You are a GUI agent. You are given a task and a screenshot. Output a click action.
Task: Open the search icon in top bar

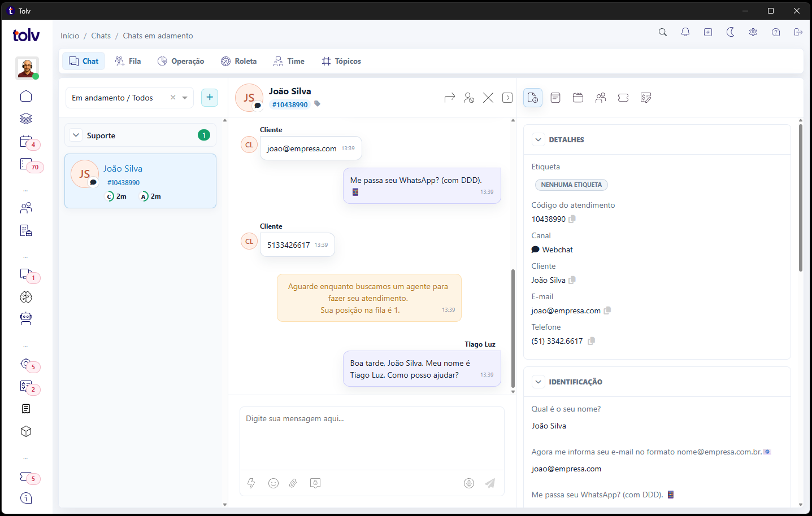pos(663,32)
